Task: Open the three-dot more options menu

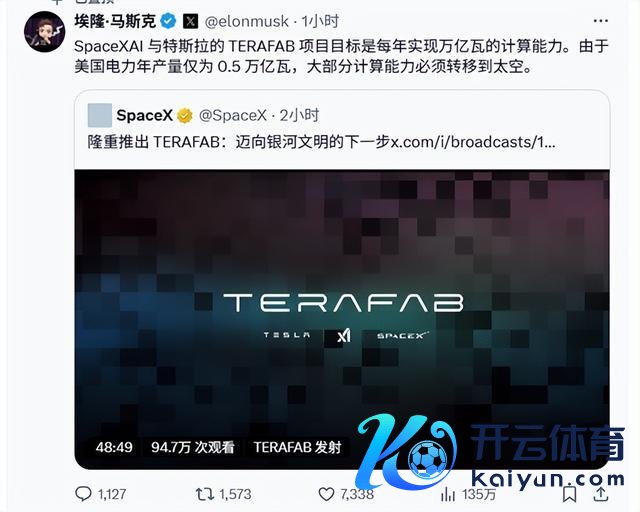Action: coord(600,20)
